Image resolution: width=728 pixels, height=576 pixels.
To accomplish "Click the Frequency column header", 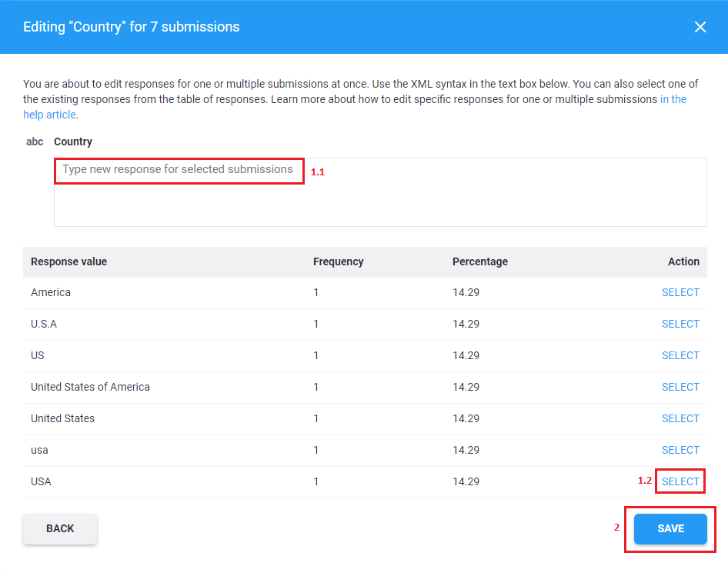I will coord(338,261).
